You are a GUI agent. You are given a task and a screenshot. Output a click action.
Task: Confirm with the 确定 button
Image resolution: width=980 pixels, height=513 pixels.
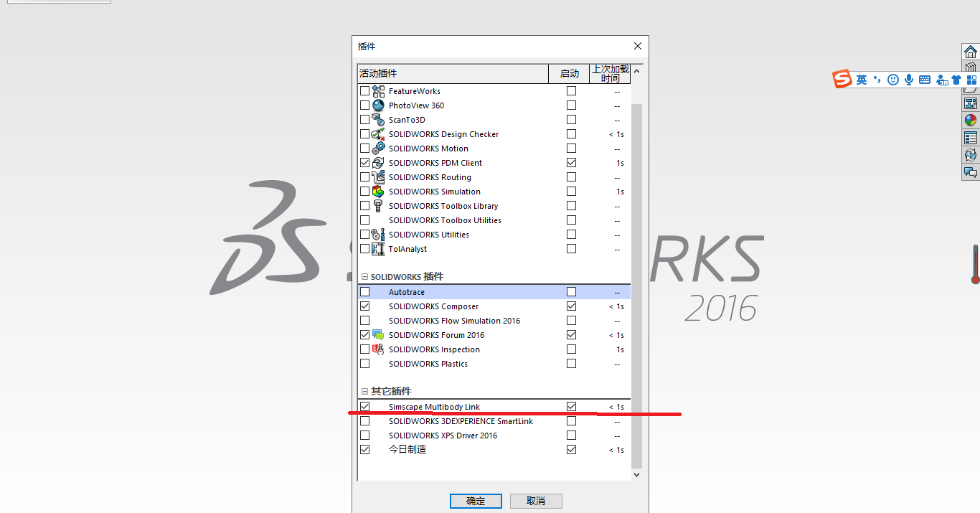tap(476, 501)
